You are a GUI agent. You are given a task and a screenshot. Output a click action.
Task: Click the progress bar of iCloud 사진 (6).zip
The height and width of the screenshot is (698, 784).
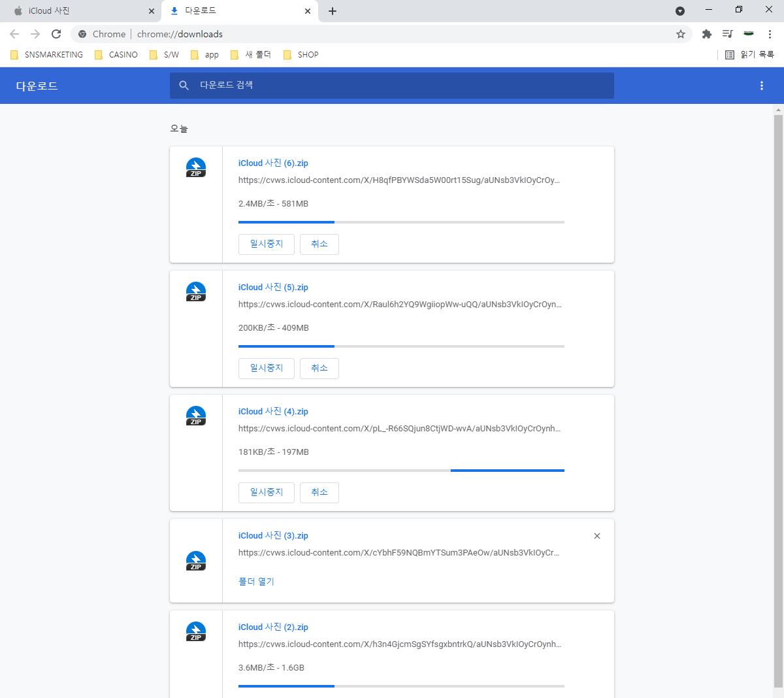click(401, 222)
